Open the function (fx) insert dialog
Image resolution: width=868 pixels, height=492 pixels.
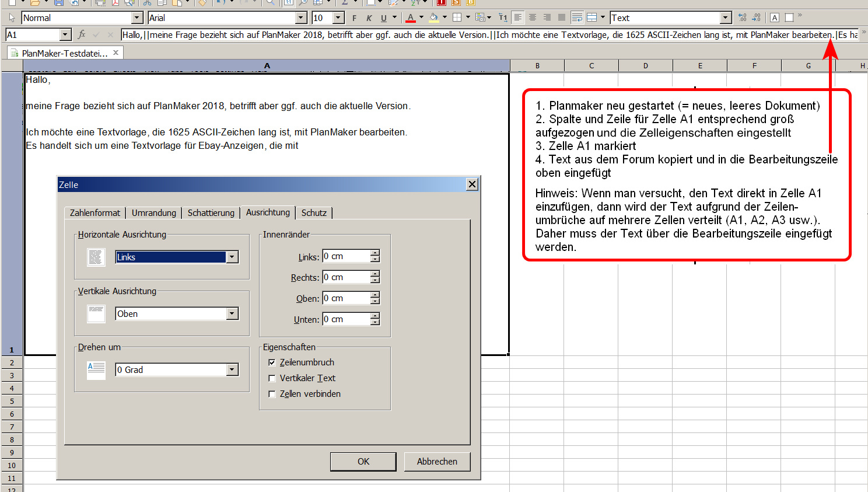coord(82,34)
